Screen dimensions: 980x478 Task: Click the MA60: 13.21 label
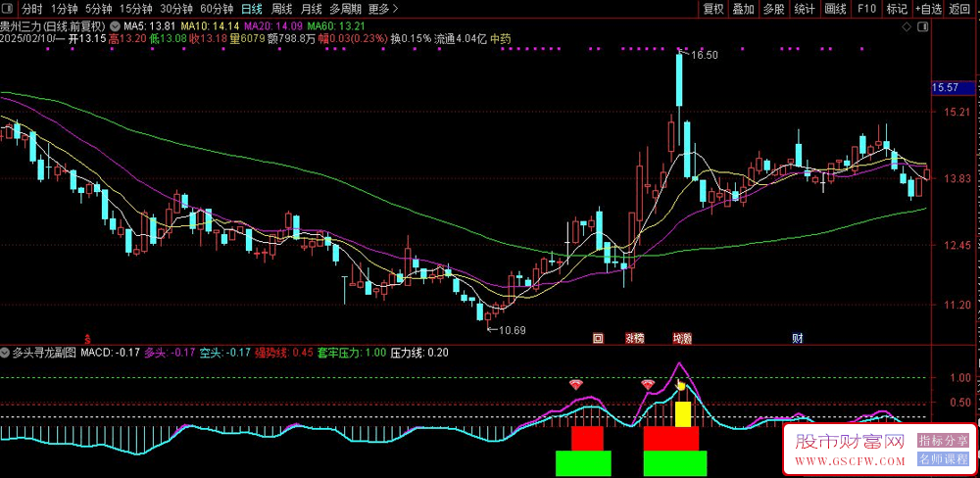(x=336, y=26)
